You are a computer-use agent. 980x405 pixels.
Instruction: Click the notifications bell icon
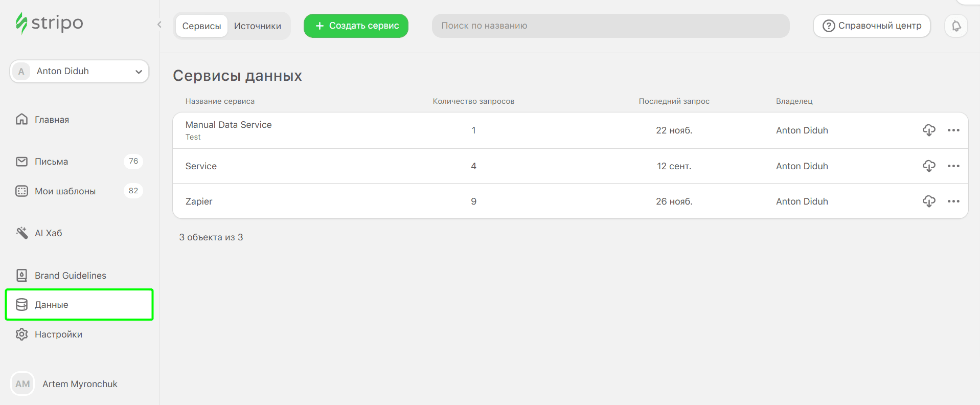click(x=956, y=26)
